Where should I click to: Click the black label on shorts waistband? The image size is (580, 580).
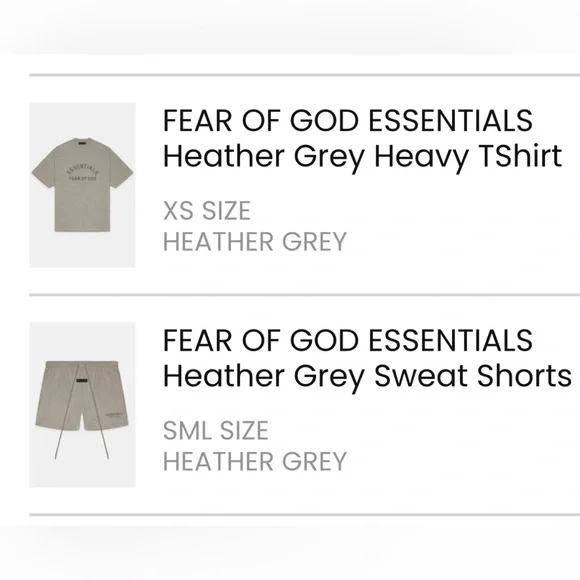click(82, 380)
